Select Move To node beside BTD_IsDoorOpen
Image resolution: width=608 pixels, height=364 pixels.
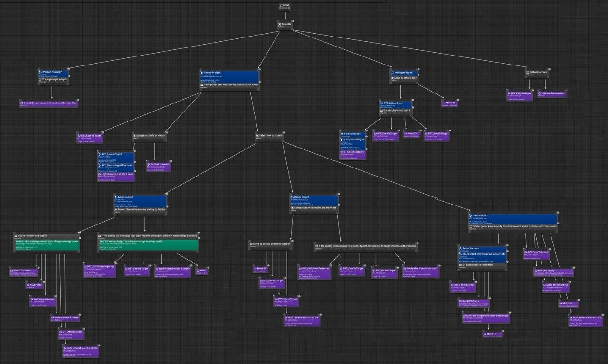click(449, 103)
